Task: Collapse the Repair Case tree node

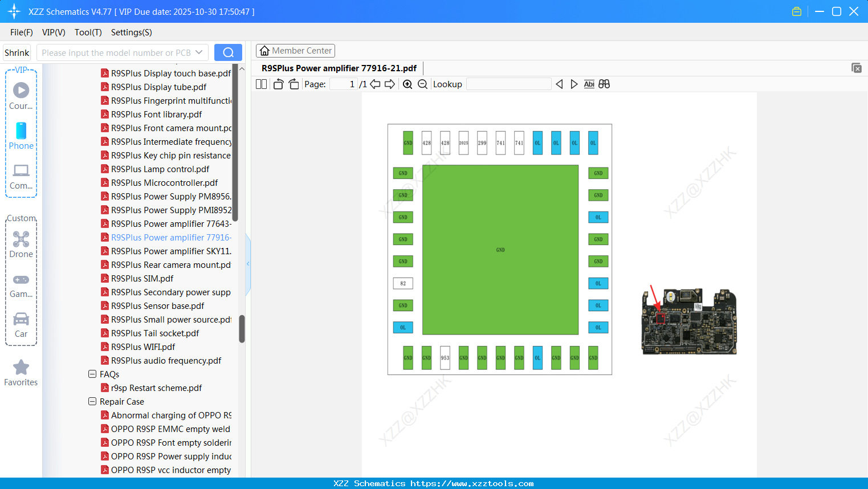Action: (92, 402)
